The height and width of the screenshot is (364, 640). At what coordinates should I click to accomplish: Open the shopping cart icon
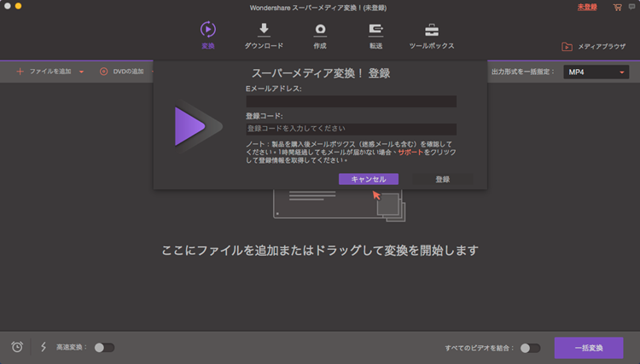617,8
